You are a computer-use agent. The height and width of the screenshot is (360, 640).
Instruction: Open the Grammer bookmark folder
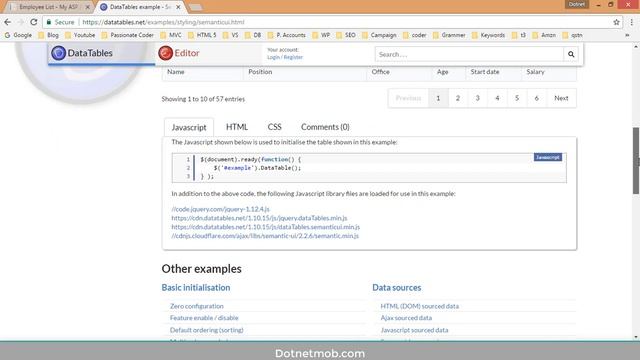pyautogui.click(x=449, y=35)
